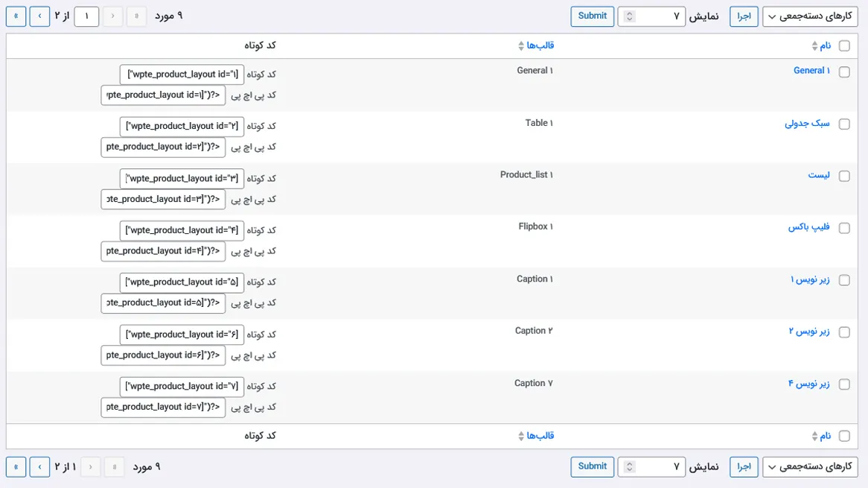This screenshot has height=488, width=868.
Task: Click sort arrows beside نام in table footer
Action: (814, 437)
